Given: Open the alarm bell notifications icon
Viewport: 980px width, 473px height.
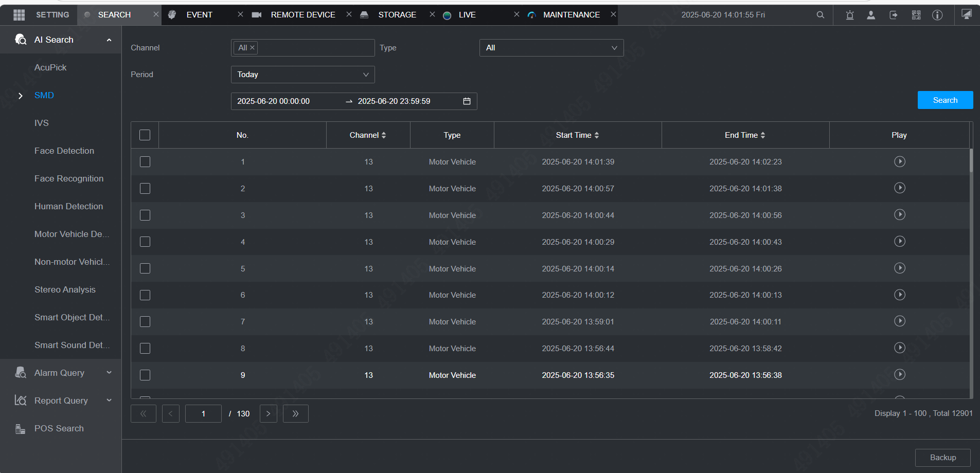Looking at the screenshot, I should pos(850,15).
